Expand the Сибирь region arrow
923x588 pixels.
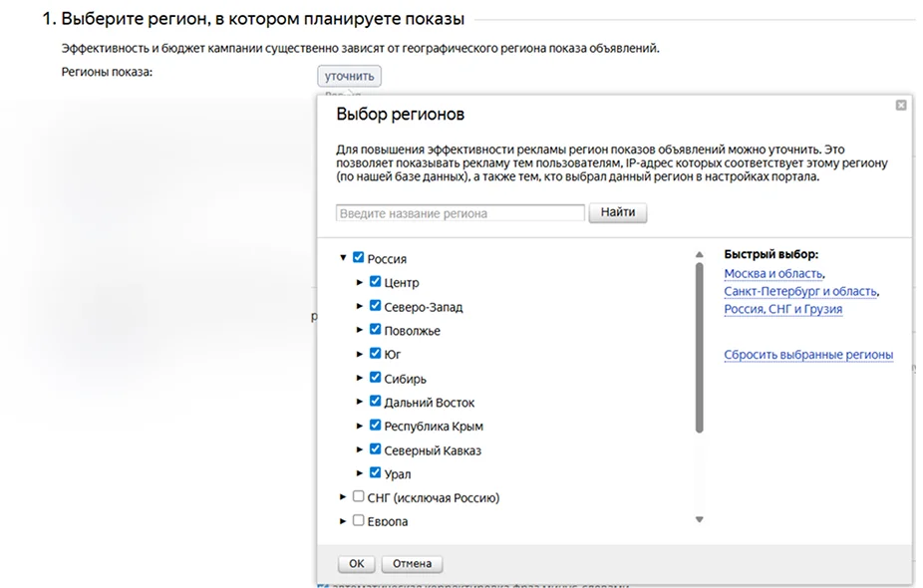[361, 379]
